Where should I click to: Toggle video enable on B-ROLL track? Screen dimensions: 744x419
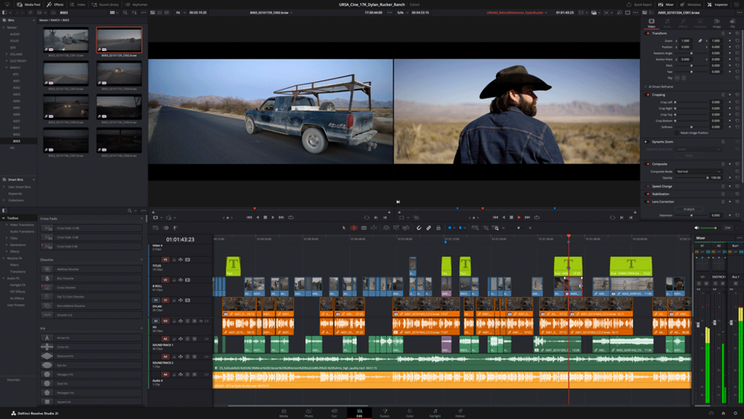[187, 280]
